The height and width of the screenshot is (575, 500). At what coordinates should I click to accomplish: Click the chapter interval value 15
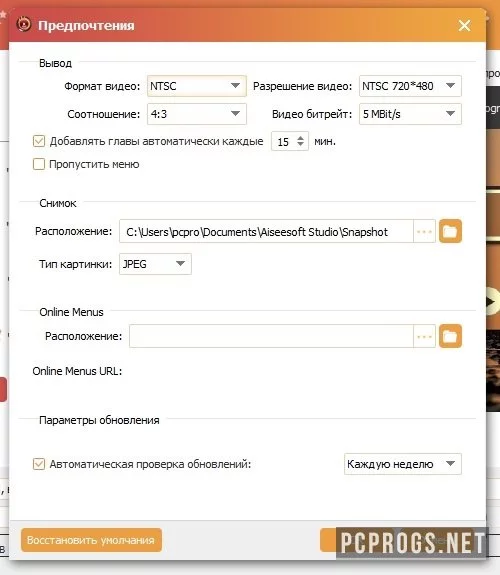click(283, 142)
